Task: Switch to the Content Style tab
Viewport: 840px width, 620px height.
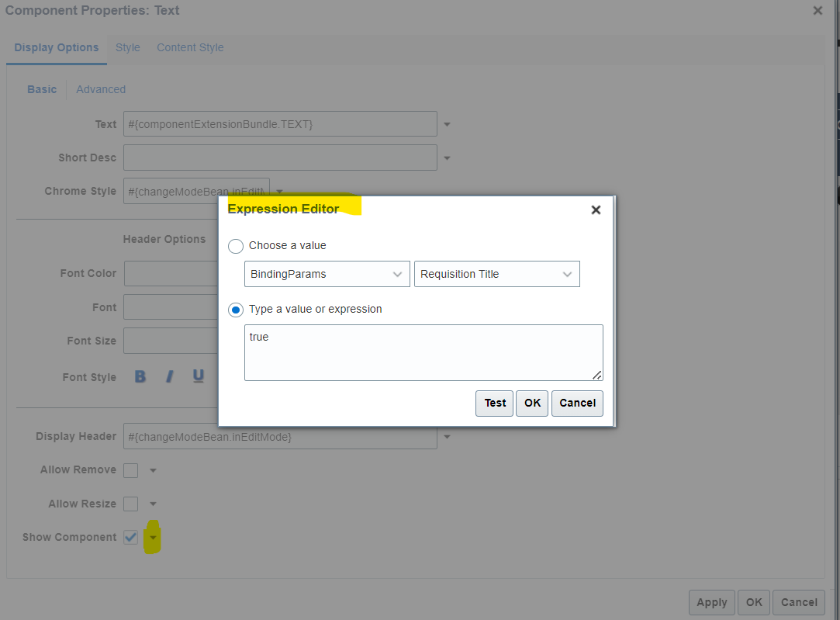Action: [190, 47]
